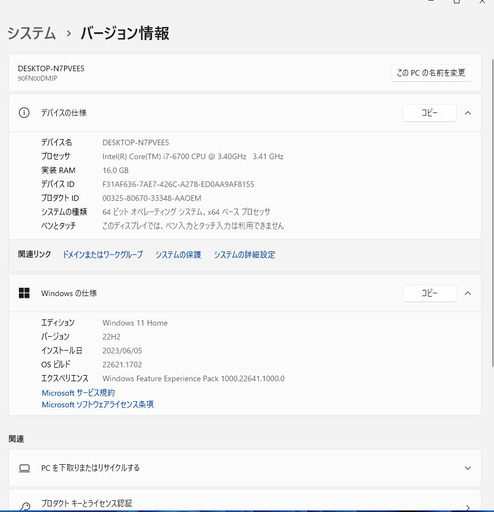Select the 実装 RAM value 16.0 GB
Viewport: 494px width, 512px height.
click(x=115, y=170)
